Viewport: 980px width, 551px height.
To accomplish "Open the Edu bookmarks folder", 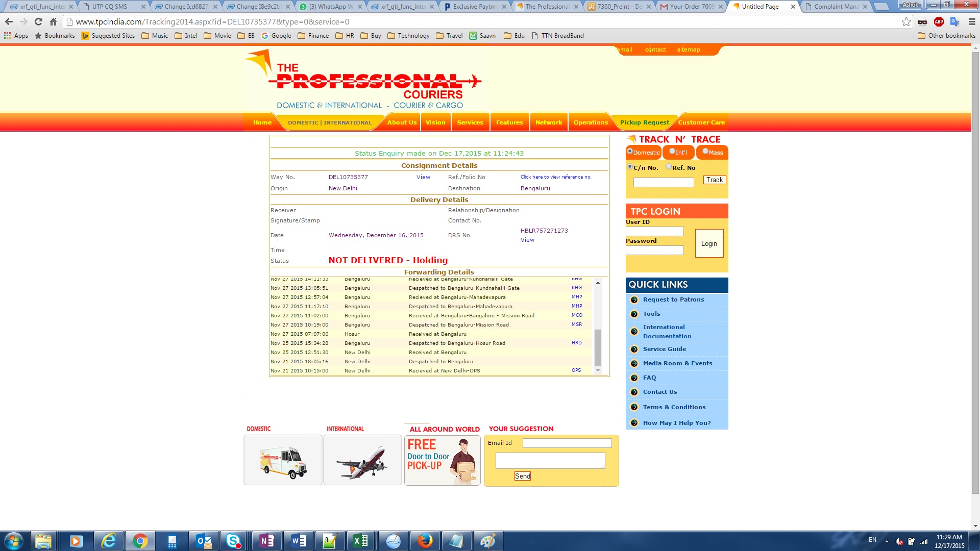I will (x=514, y=36).
